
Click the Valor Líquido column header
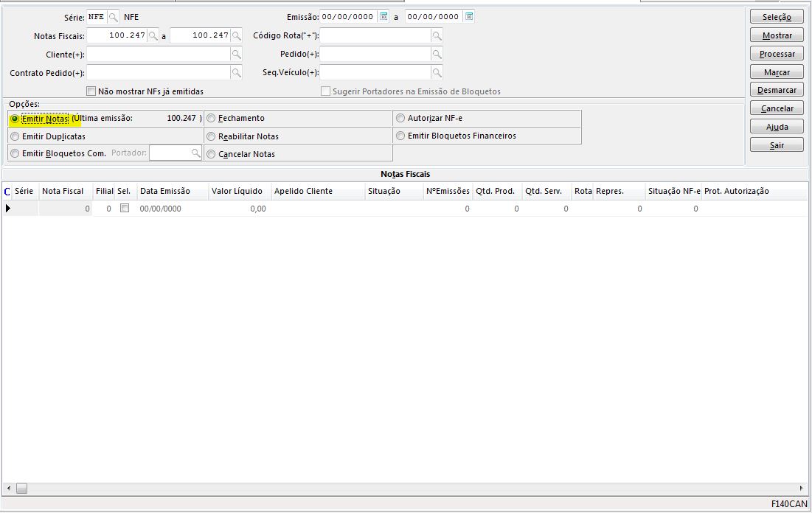[x=237, y=191]
